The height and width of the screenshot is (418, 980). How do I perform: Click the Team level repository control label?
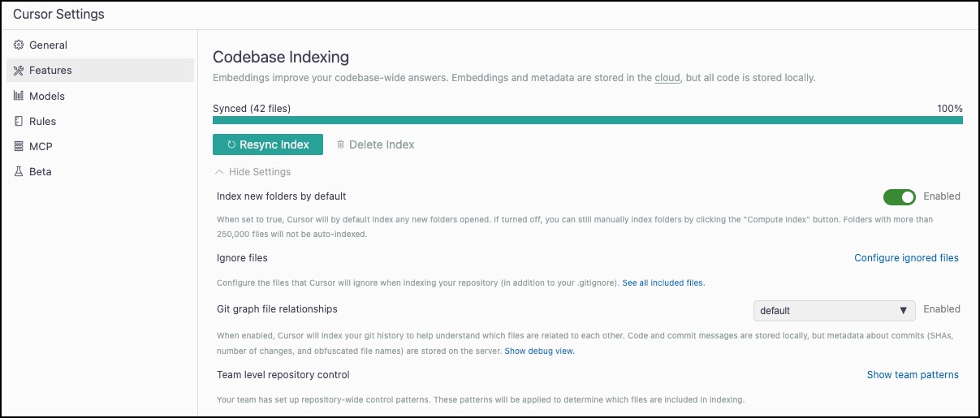(283, 375)
